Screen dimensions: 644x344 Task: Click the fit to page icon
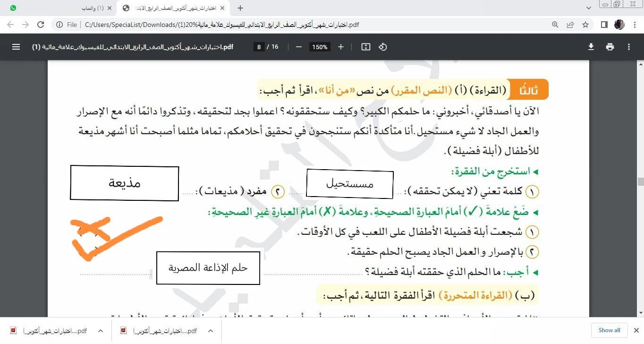point(365,47)
